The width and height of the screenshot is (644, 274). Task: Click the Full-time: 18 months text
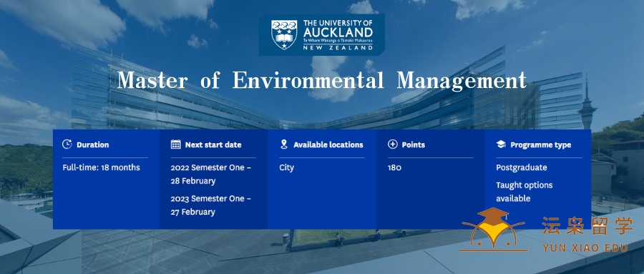[101, 167]
